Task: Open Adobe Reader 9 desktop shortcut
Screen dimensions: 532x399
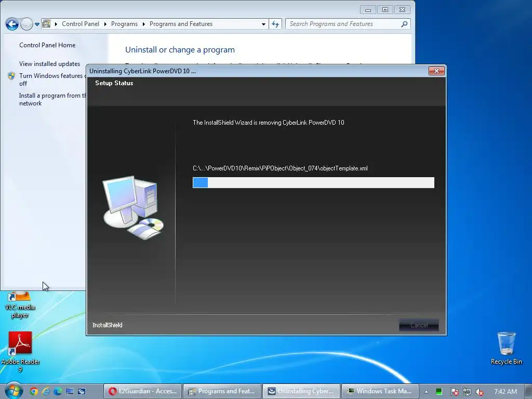Action: 20,352
